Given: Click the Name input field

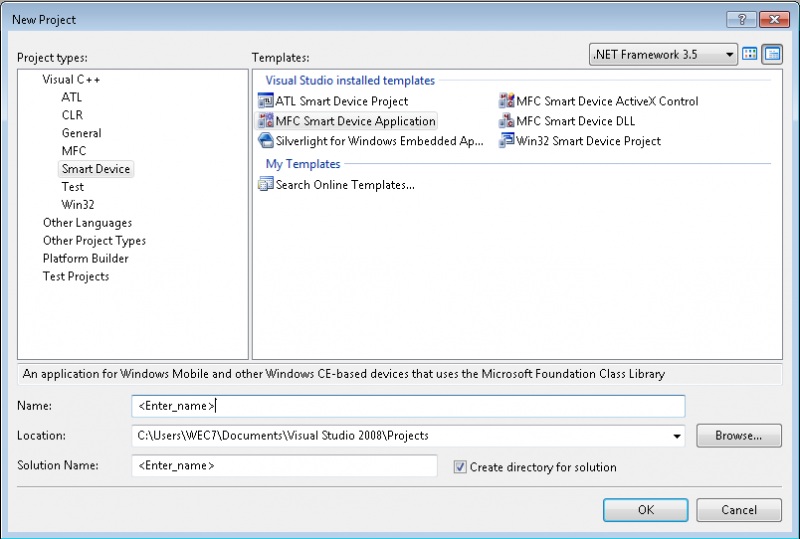Looking at the screenshot, I should 408,406.
